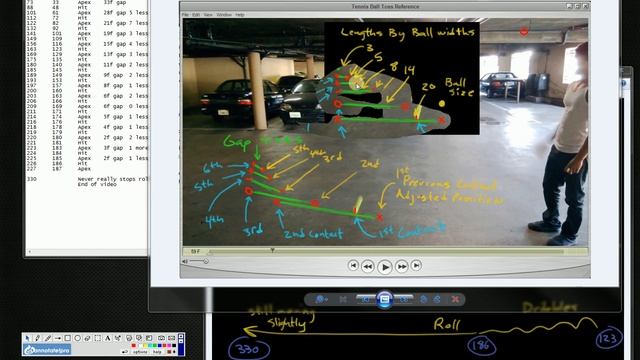Select the arrow line tool in Annotate!Pro
Screen dimensions: 640x360
point(58,338)
